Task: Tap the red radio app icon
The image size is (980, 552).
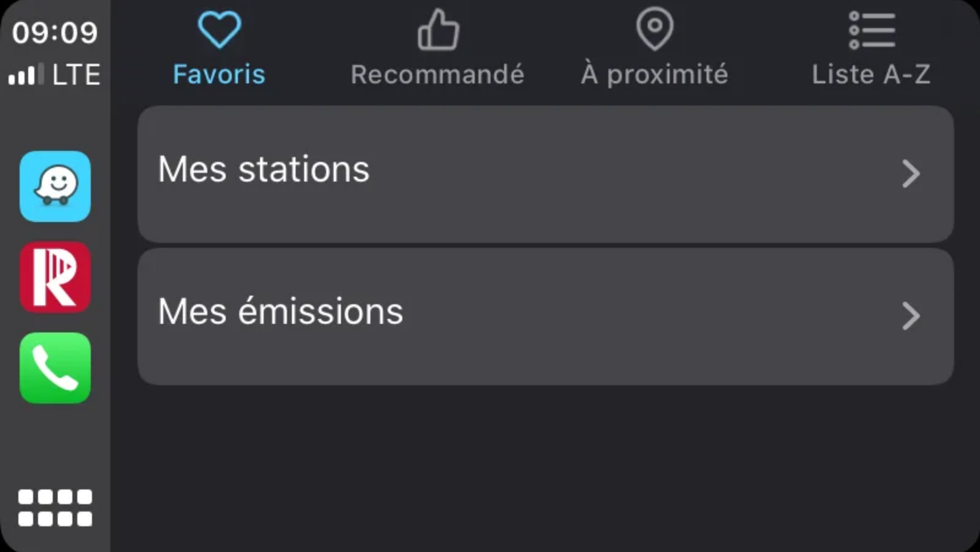Action: pyautogui.click(x=55, y=277)
